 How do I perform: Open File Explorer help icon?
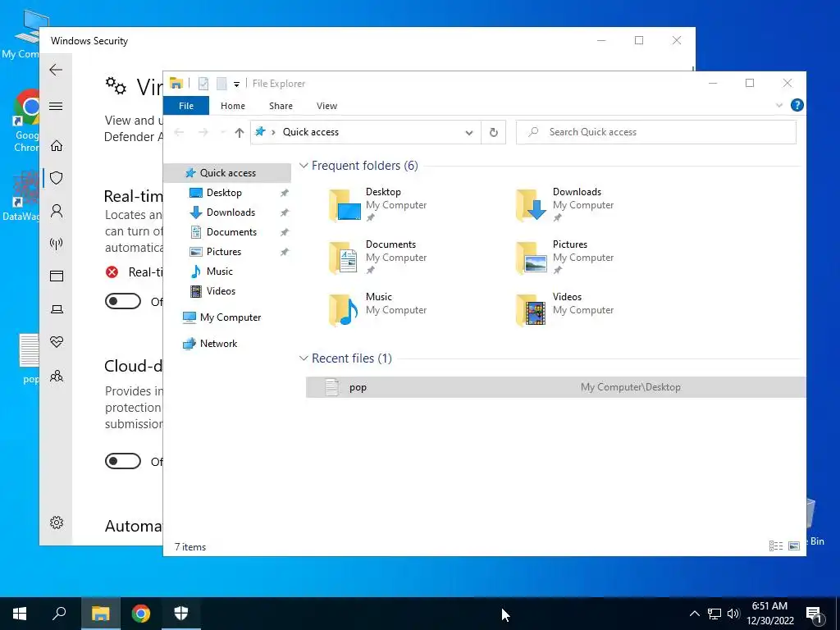click(797, 105)
